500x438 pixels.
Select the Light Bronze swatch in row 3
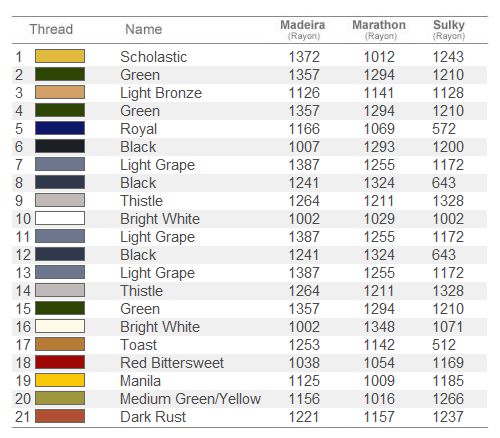[x=60, y=92]
